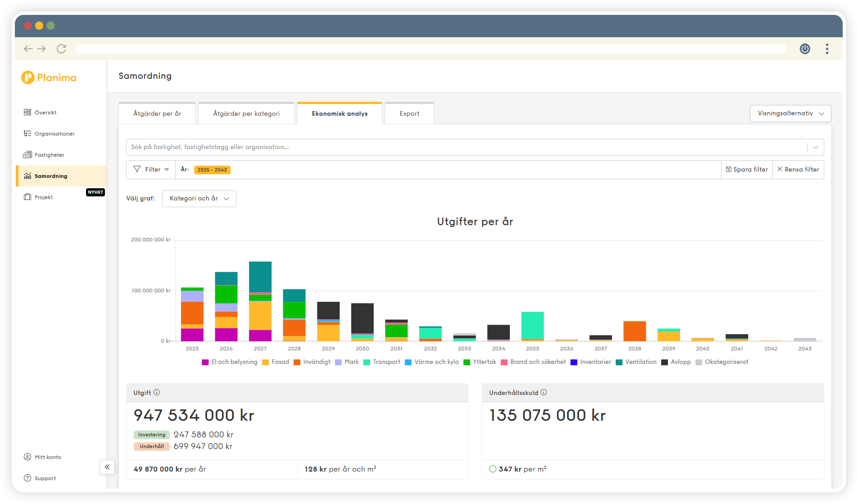Open the Filter dropdown
The width and height of the screenshot is (858, 504).
coord(151,169)
